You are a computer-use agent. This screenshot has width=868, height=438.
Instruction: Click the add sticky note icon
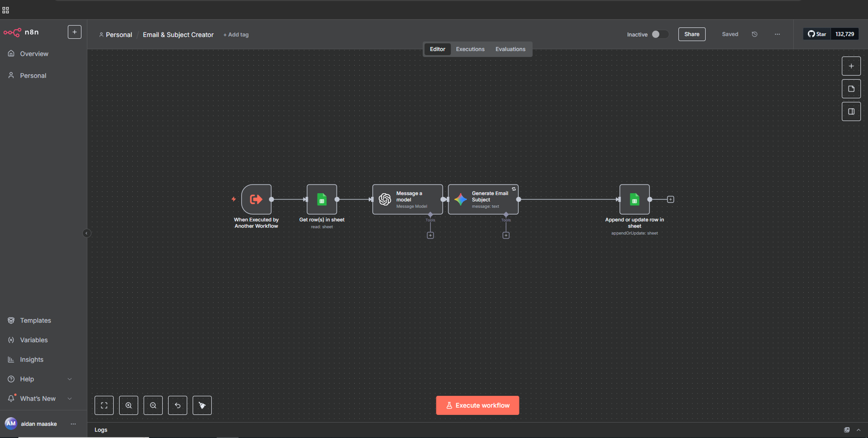tap(851, 89)
